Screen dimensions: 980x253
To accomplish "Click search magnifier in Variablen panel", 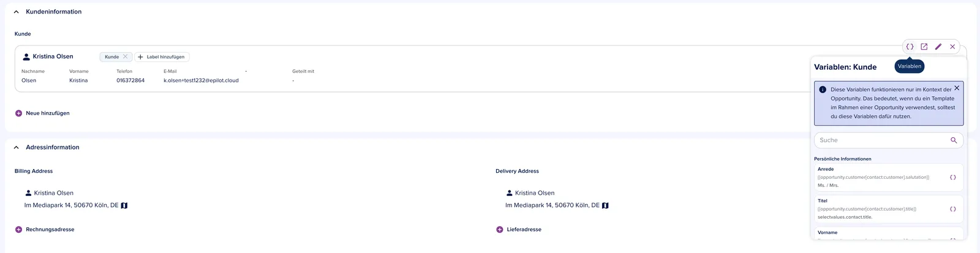I will (954, 140).
